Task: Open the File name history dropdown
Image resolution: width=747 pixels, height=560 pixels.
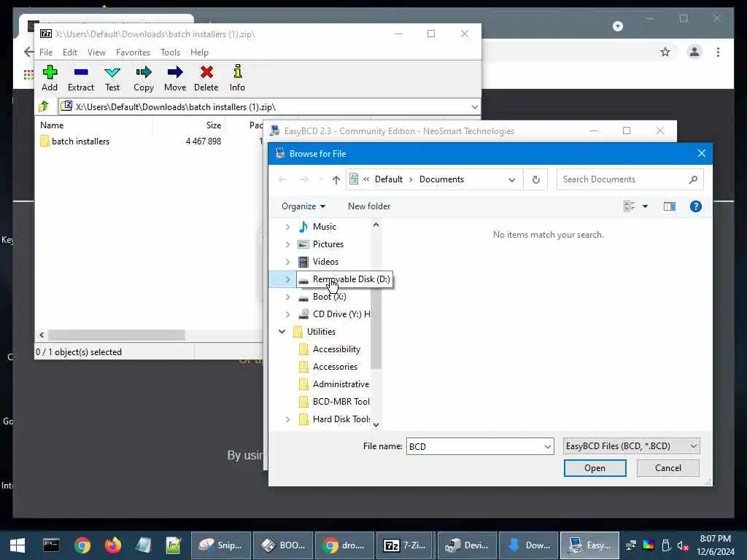Action: pyautogui.click(x=547, y=447)
